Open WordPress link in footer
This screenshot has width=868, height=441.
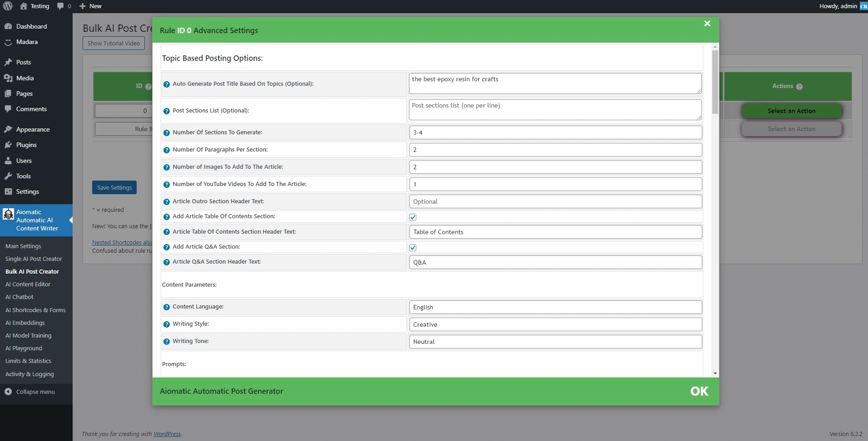tap(167, 434)
